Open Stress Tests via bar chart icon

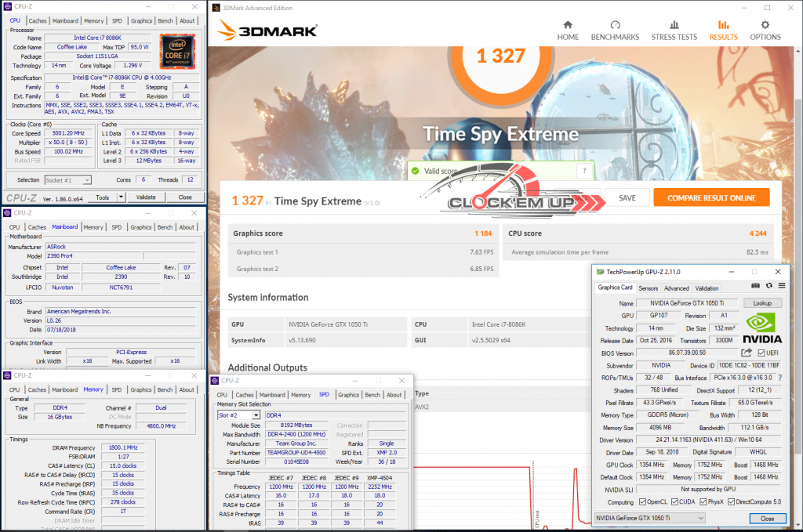pyautogui.click(x=674, y=24)
